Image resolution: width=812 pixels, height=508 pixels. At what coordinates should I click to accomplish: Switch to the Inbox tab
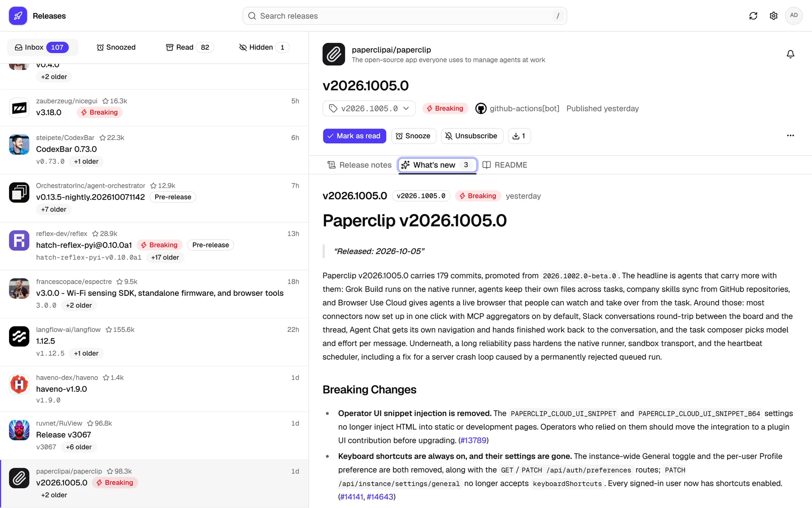(42, 47)
